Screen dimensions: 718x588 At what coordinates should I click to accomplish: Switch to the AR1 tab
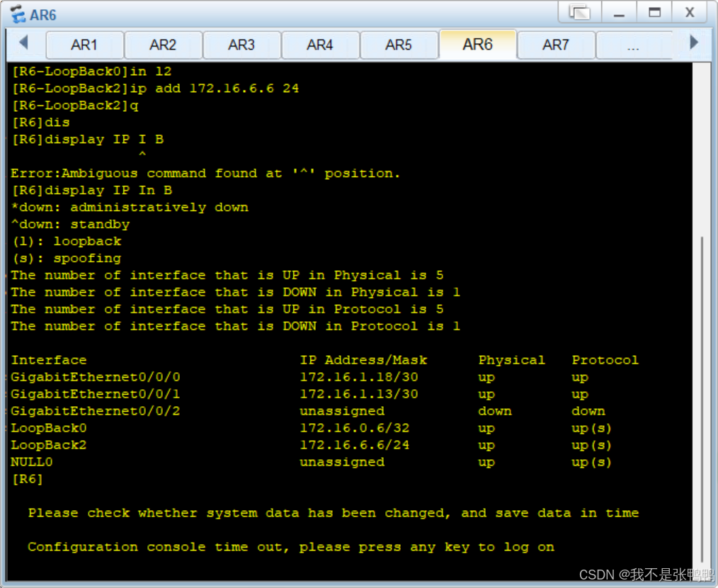[85, 45]
